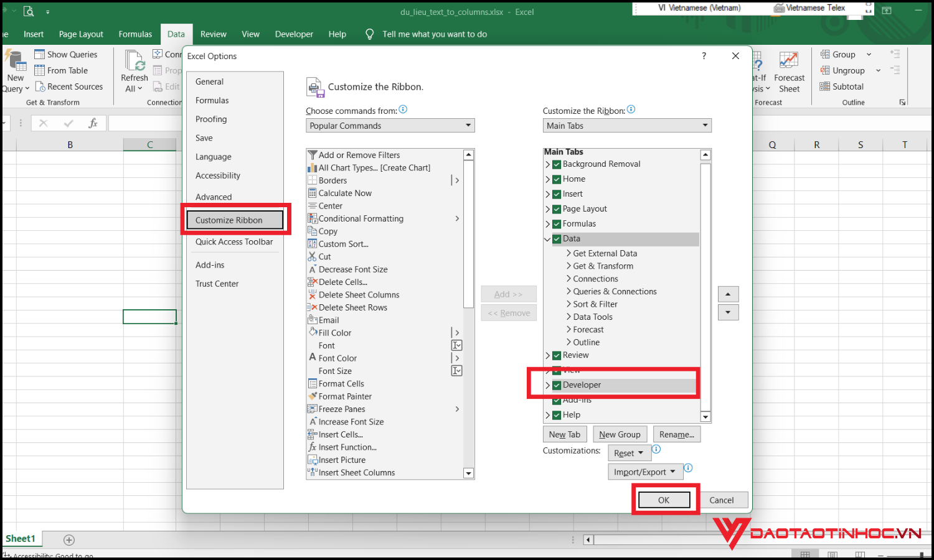Pick the Font Color command icon

click(x=313, y=358)
